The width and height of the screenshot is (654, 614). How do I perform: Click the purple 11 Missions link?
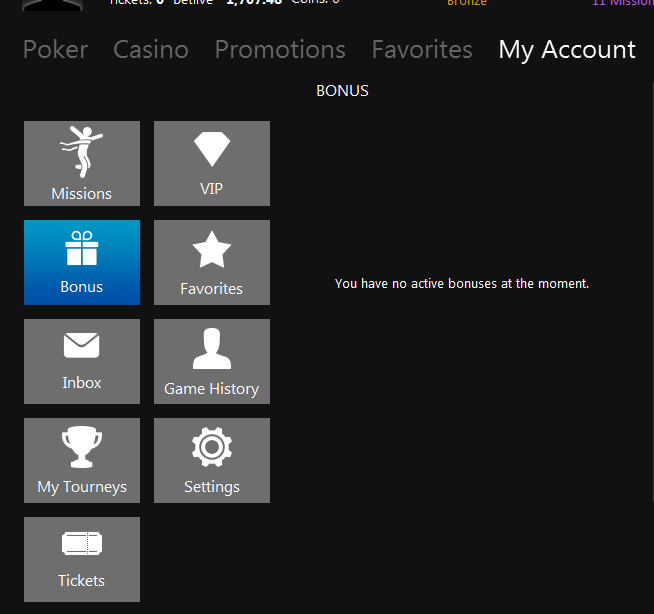pyautogui.click(x=622, y=3)
